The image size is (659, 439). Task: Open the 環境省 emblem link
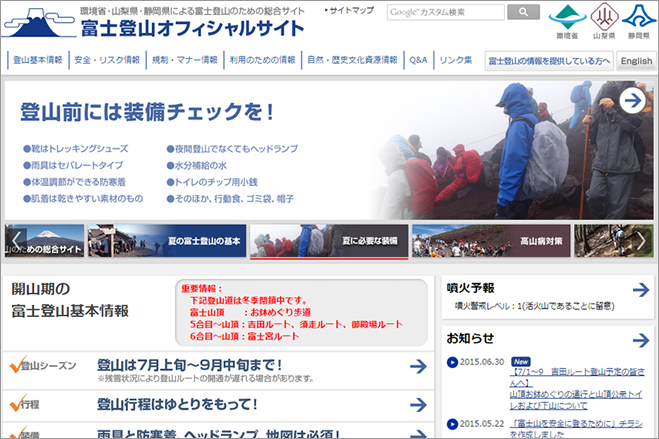(x=567, y=22)
